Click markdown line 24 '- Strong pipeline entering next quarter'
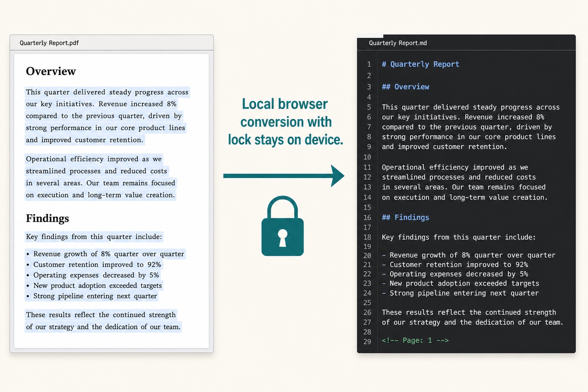 point(460,293)
